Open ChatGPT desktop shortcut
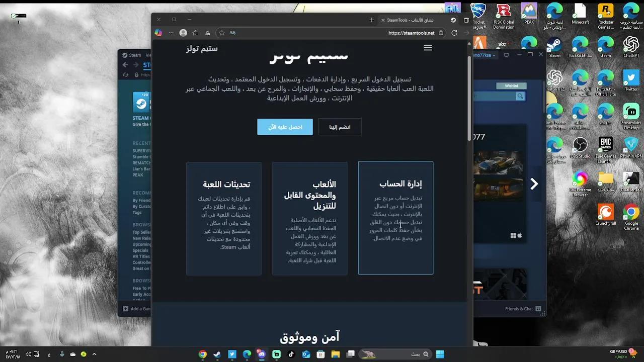Viewport: 644px width, 362px height. 631,47
